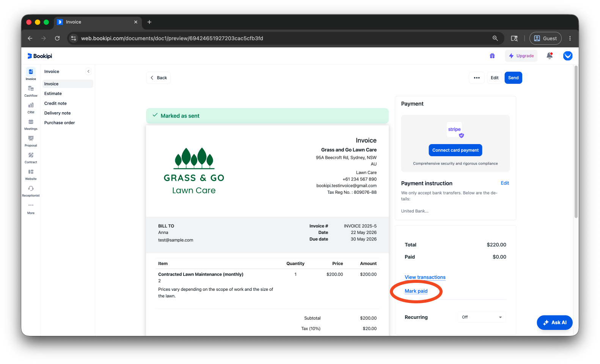
Task: Click the browser address bar URL
Action: [172, 38]
